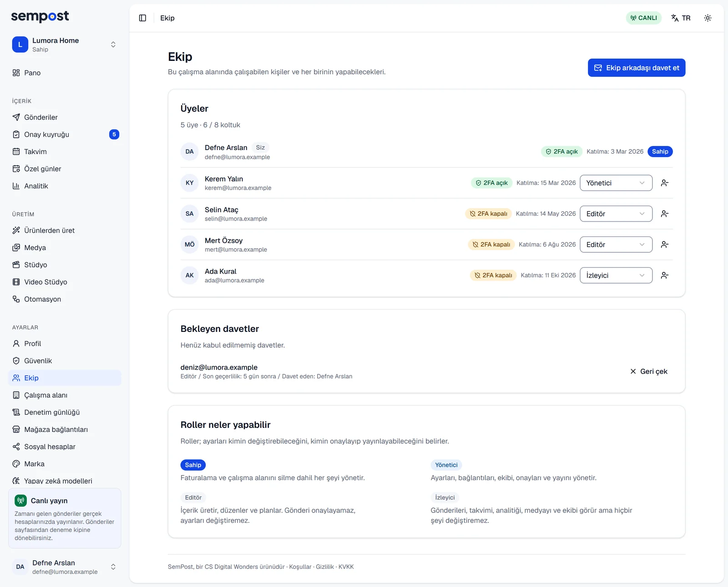Screen dimensions: 728x587
Task: Click the sempost logo
Action: pyautogui.click(x=40, y=16)
